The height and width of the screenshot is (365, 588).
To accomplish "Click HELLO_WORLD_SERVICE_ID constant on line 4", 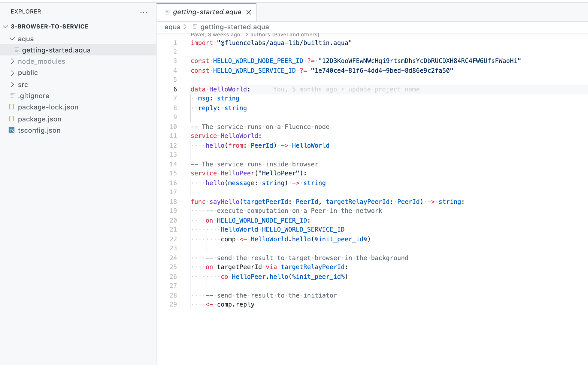I will (x=254, y=70).
